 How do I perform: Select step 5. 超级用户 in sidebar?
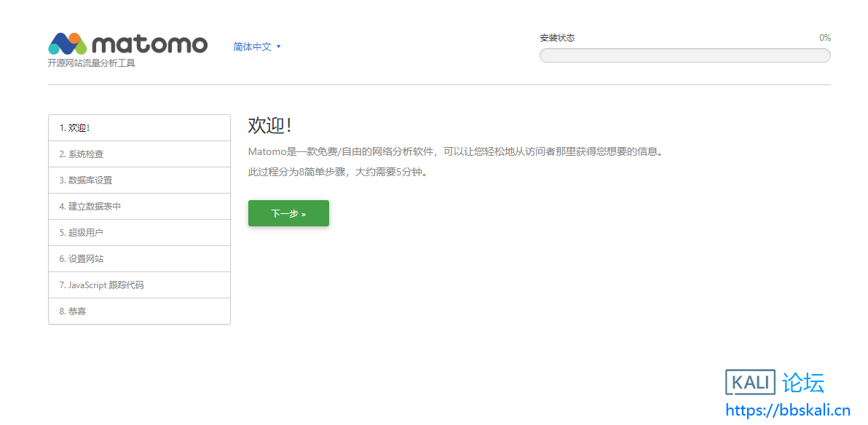coord(140,232)
